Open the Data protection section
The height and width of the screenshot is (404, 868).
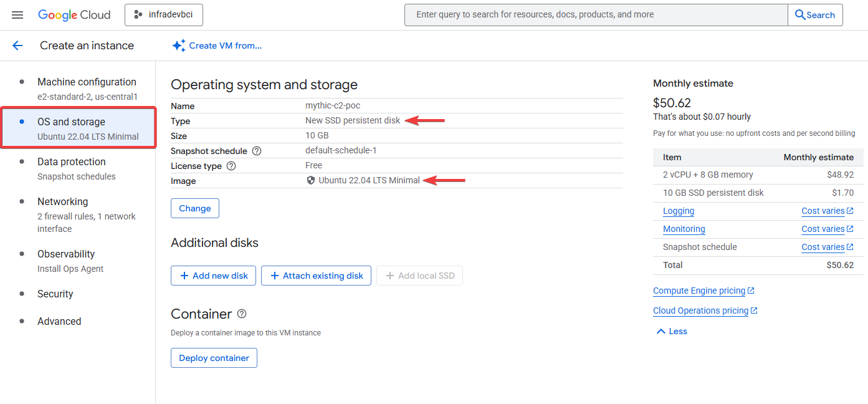coord(78,168)
